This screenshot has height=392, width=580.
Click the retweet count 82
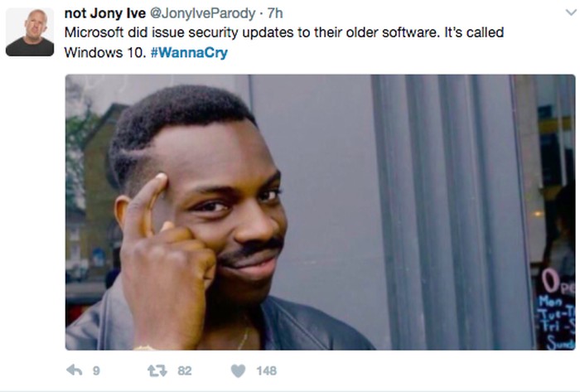point(185,370)
